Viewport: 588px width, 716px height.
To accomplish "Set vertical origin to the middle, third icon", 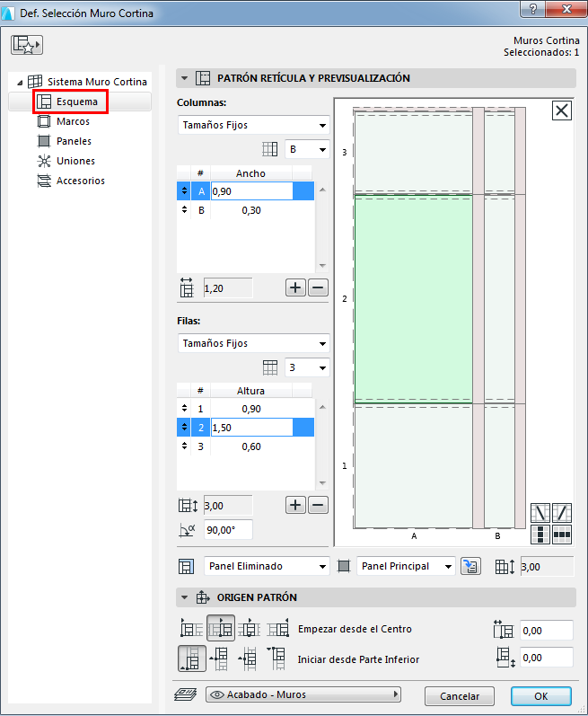I will 248,659.
